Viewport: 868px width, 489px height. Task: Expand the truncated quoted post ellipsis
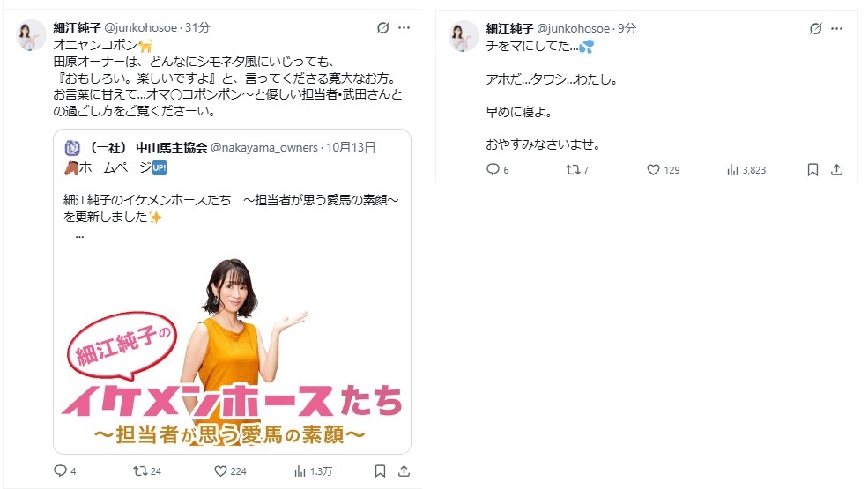[79, 235]
